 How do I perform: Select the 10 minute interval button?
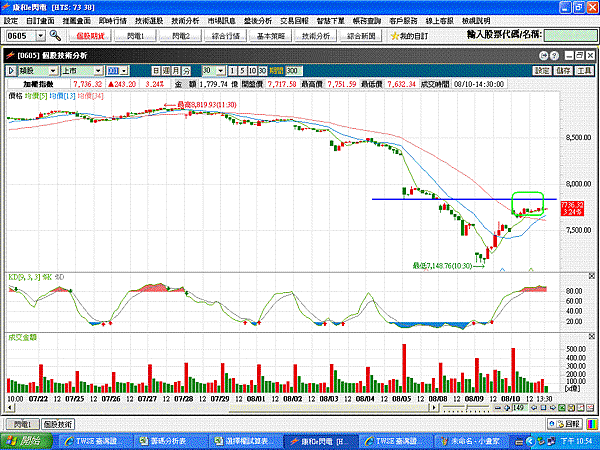pyautogui.click(x=252, y=71)
